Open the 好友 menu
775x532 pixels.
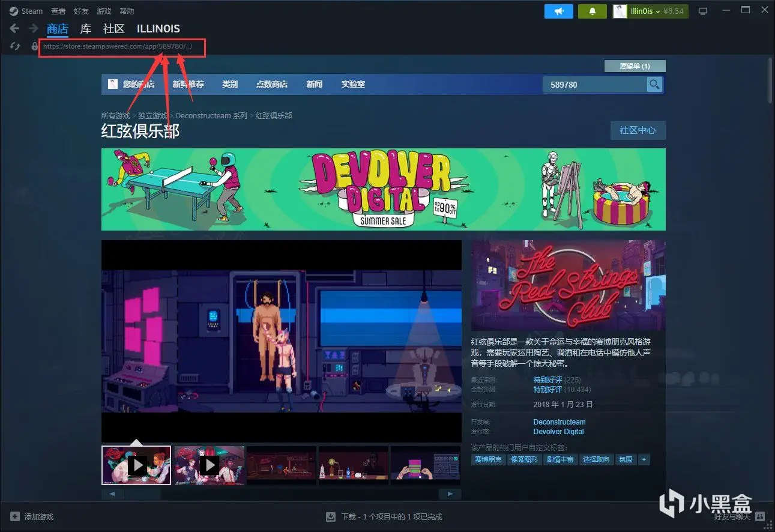[81, 11]
